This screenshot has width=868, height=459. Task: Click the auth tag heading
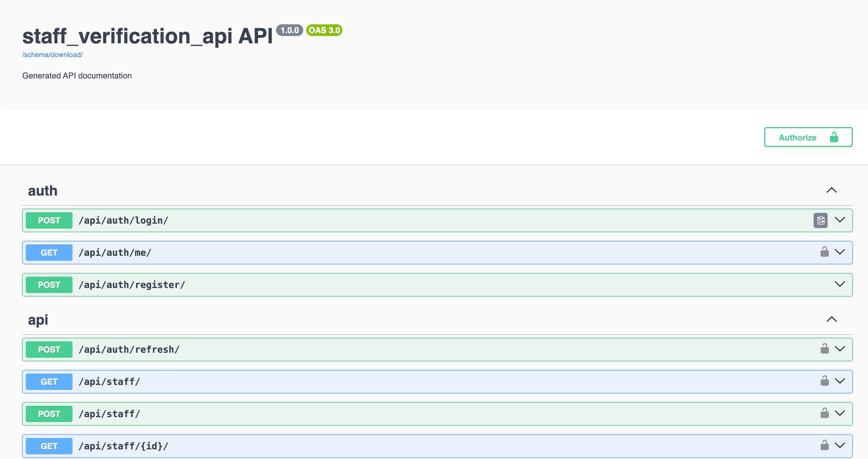pos(42,191)
